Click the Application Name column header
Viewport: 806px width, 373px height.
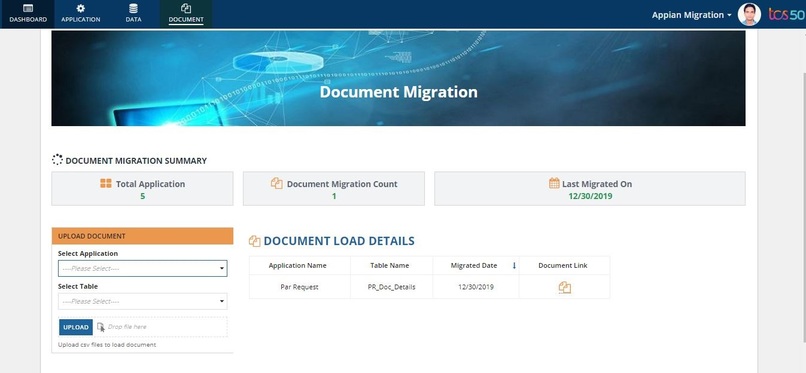(x=298, y=266)
